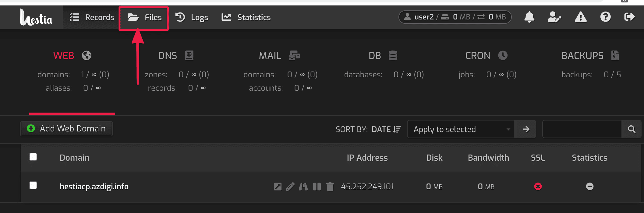Click SSL error icon for hestiacp.azdigi.info
This screenshot has height=213, width=644.
(538, 187)
